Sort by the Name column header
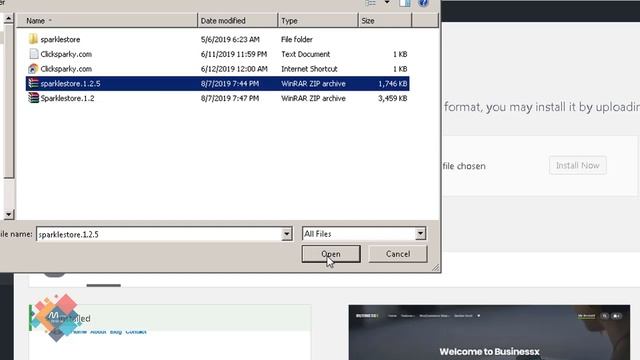The height and width of the screenshot is (360, 640). pos(107,20)
